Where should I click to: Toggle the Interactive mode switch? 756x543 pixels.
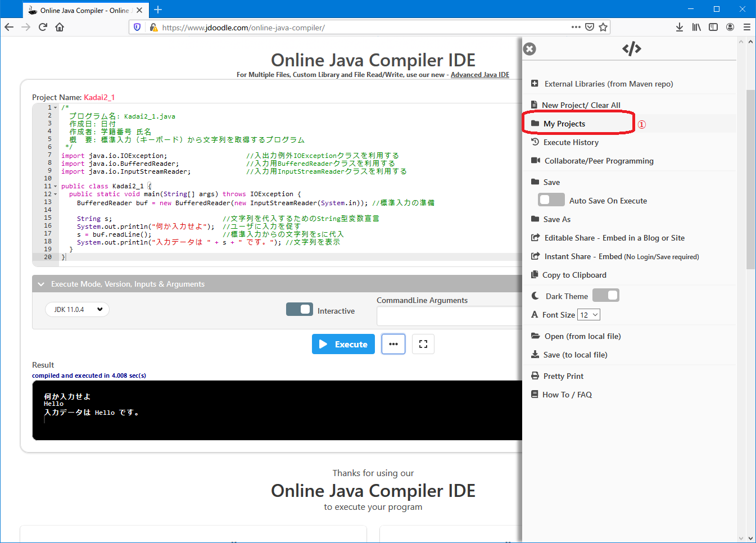(x=299, y=310)
